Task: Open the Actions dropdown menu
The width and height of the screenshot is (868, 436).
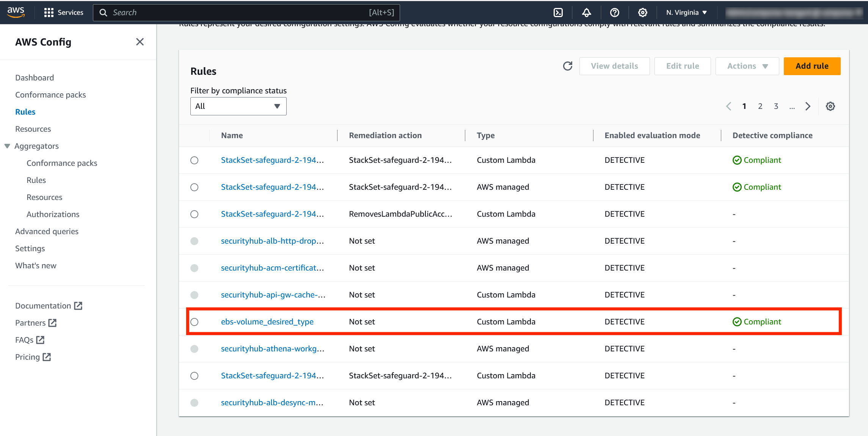Action: (746, 66)
